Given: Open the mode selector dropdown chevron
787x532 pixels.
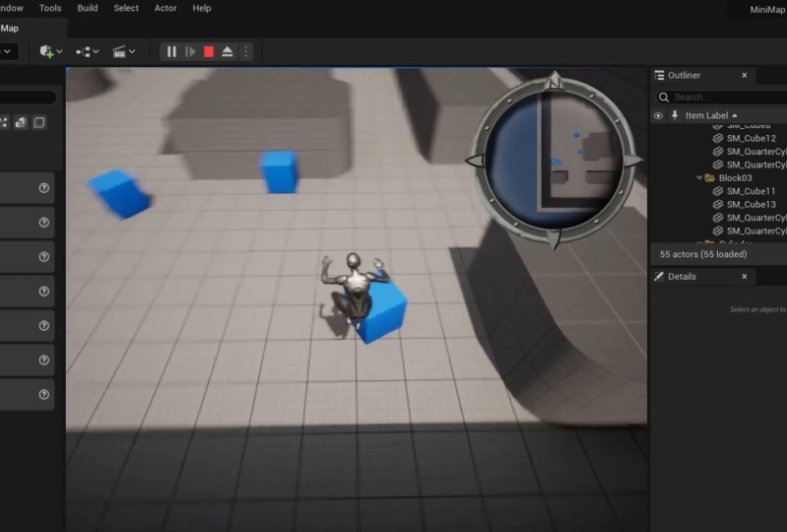Looking at the screenshot, I should click(7, 51).
